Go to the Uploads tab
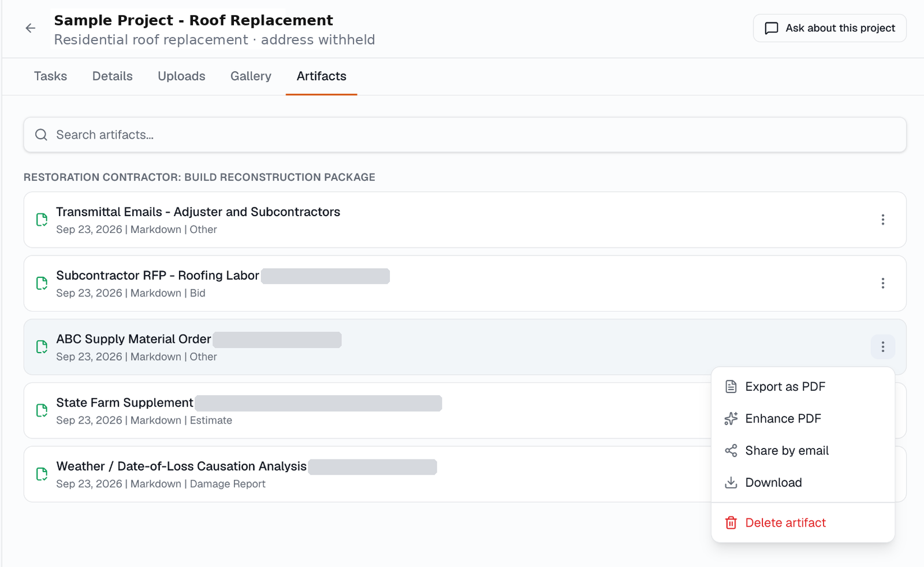Image resolution: width=924 pixels, height=567 pixels. point(181,76)
